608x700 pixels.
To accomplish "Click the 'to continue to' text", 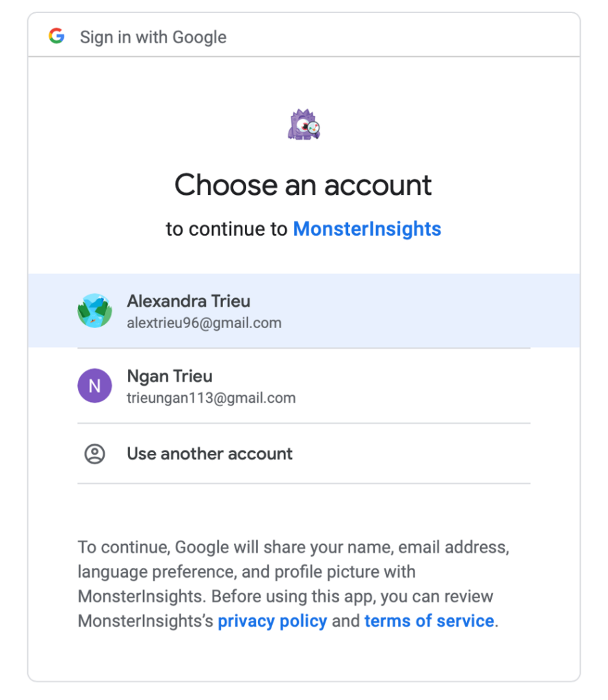I will click(x=226, y=229).
